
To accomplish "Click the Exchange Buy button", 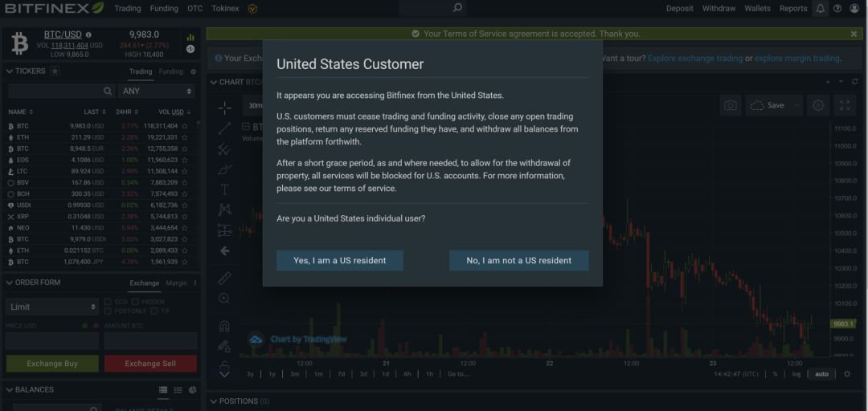I will (52, 364).
